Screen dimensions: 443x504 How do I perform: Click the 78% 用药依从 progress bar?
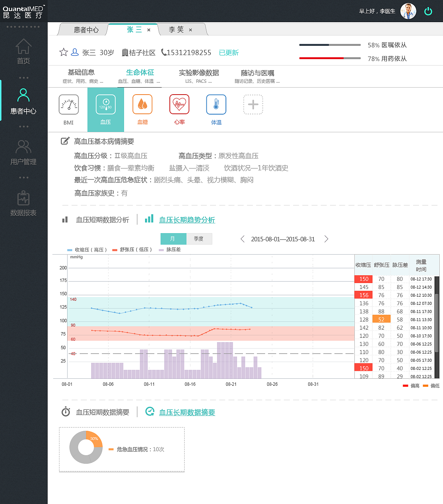pyautogui.click(x=330, y=58)
